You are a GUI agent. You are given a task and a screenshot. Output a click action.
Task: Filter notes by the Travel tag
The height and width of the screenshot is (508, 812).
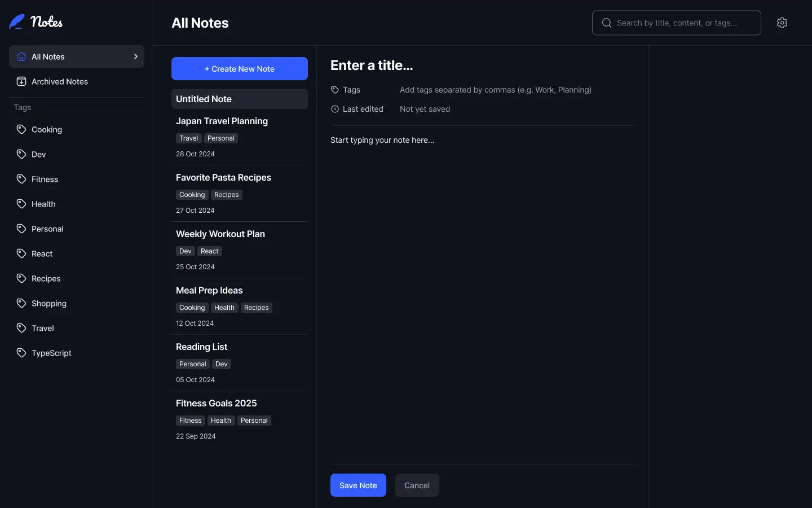[43, 328]
